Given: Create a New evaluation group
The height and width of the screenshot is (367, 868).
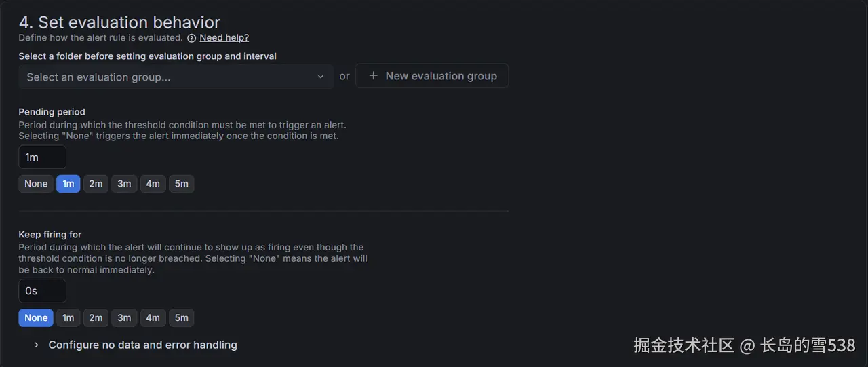Looking at the screenshot, I should click(x=432, y=76).
